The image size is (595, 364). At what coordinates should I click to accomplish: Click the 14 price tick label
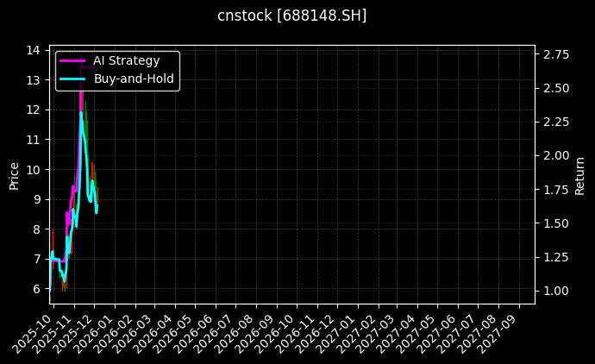[33, 50]
